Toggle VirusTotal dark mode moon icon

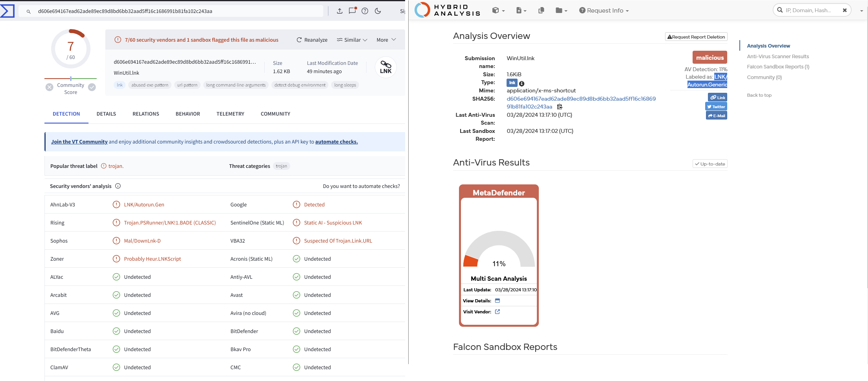pyautogui.click(x=378, y=11)
